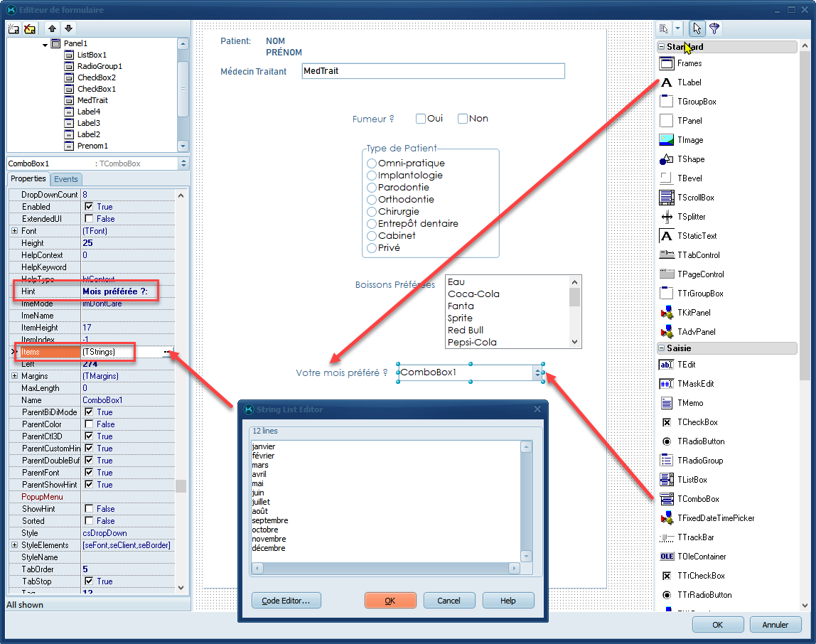Open the ComboBox1 dropdown on the form

click(537, 372)
